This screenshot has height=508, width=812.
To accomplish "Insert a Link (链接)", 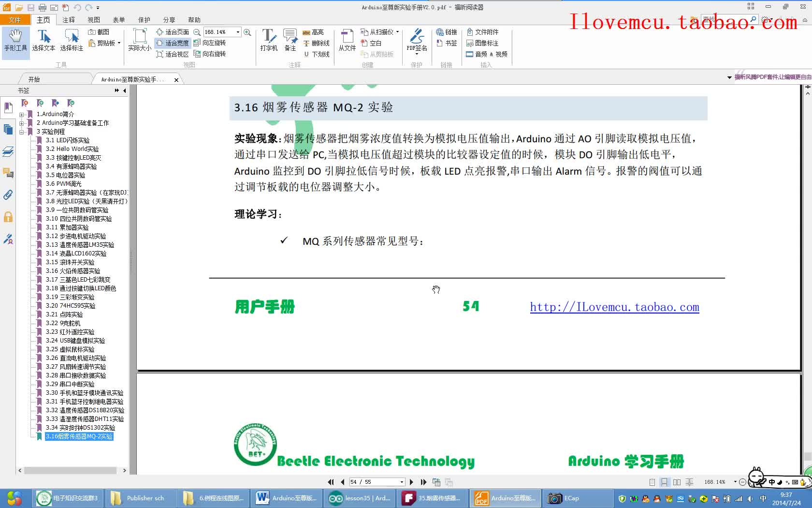I will pos(447,32).
